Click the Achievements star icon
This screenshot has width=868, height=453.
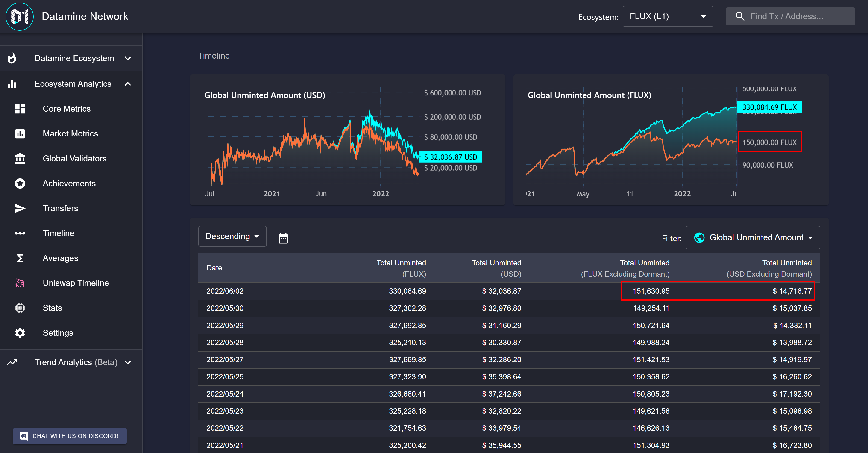[20, 184]
